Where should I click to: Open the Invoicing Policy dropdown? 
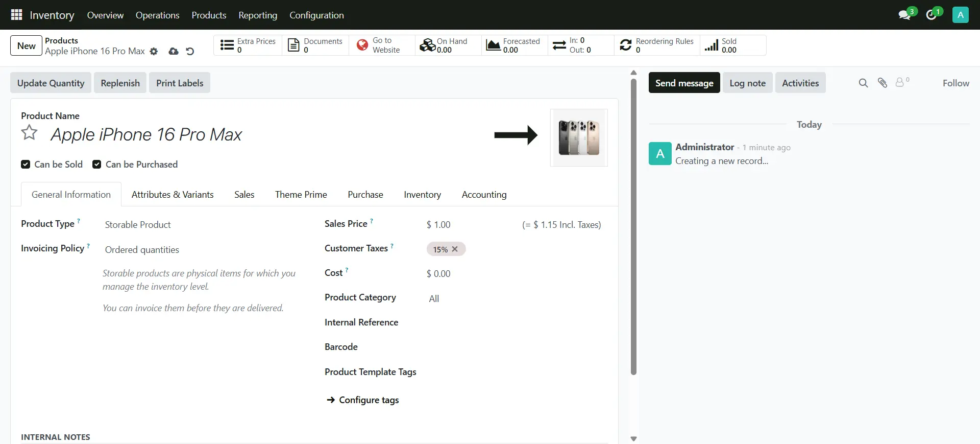pyautogui.click(x=204, y=250)
